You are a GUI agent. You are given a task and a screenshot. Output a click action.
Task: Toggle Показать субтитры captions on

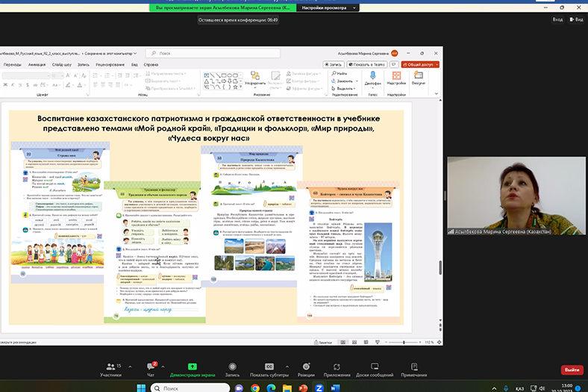click(x=270, y=367)
